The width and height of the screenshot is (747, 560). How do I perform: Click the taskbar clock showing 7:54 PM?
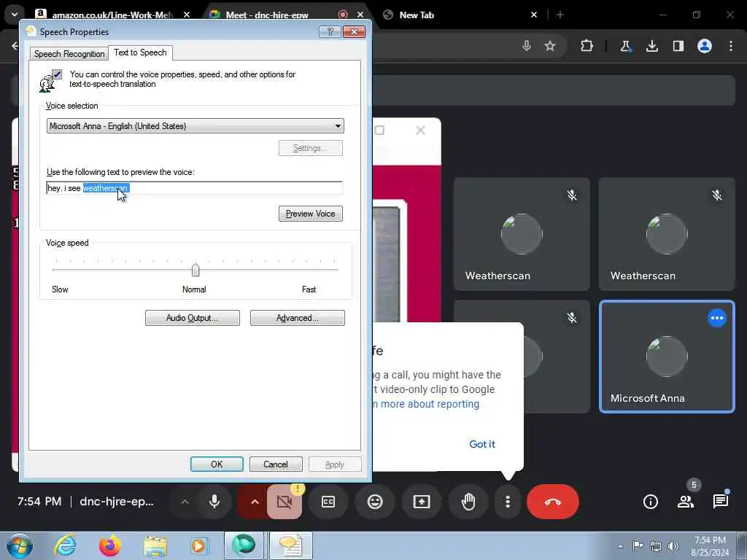click(x=711, y=545)
